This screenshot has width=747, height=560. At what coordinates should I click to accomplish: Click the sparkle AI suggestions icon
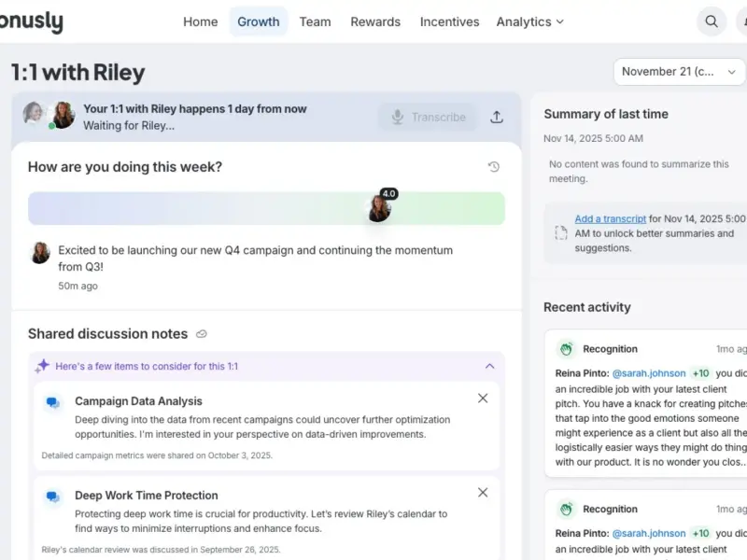point(42,366)
